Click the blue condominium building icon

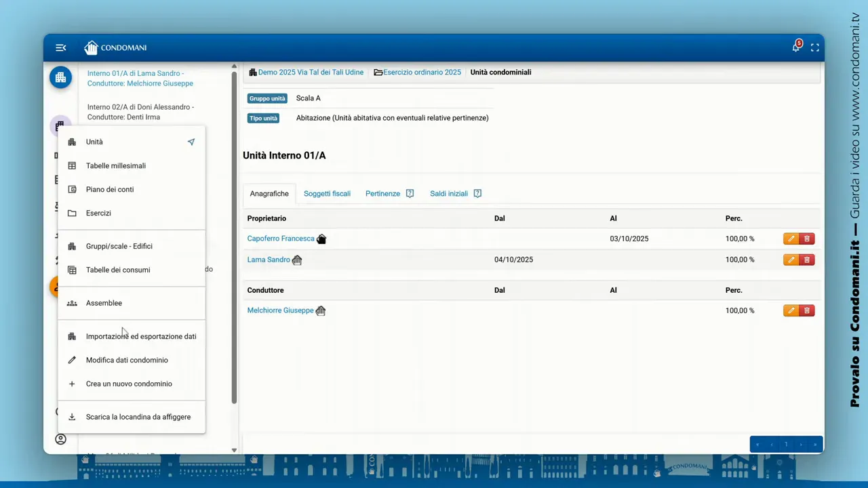point(60,77)
